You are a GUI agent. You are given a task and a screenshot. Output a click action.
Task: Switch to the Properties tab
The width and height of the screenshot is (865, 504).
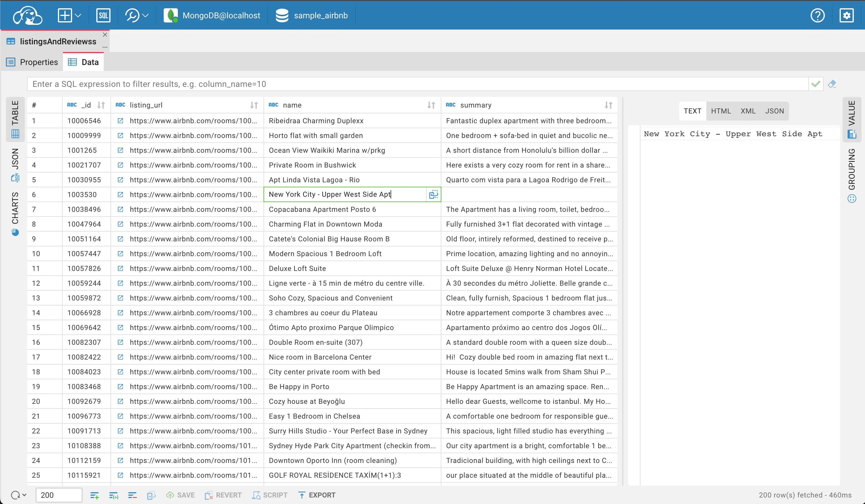pos(32,62)
